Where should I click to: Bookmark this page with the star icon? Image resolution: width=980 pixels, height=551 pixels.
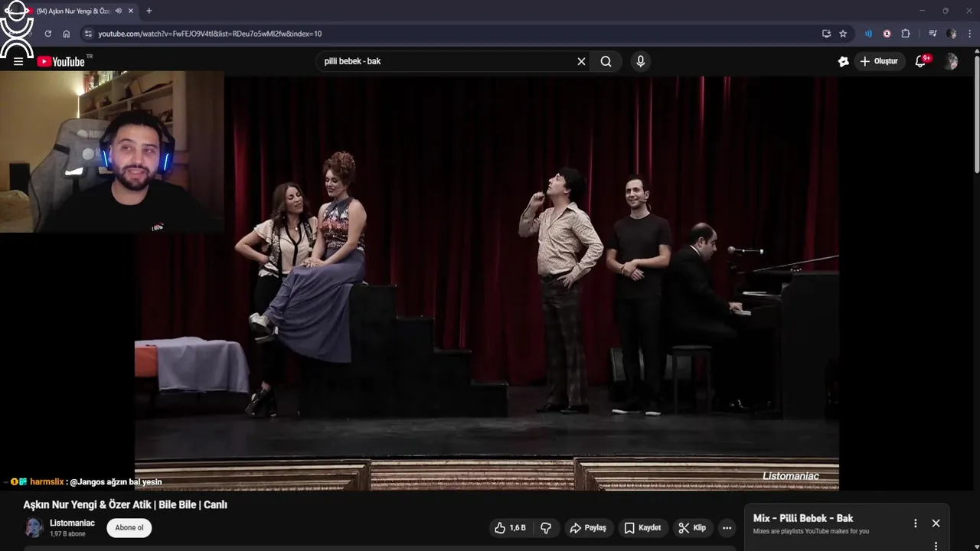coord(843,34)
